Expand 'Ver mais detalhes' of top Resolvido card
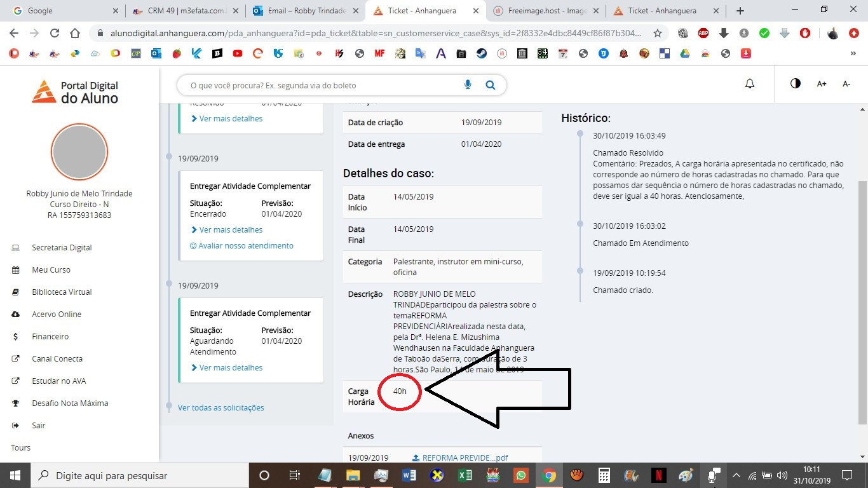This screenshot has height=488, width=868. pos(226,119)
